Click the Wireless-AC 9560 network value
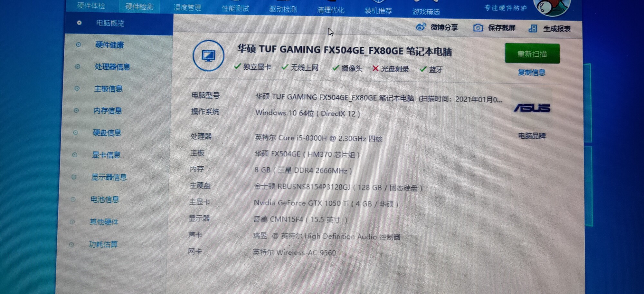Viewport: 644px width, 294px height. [x=294, y=252]
